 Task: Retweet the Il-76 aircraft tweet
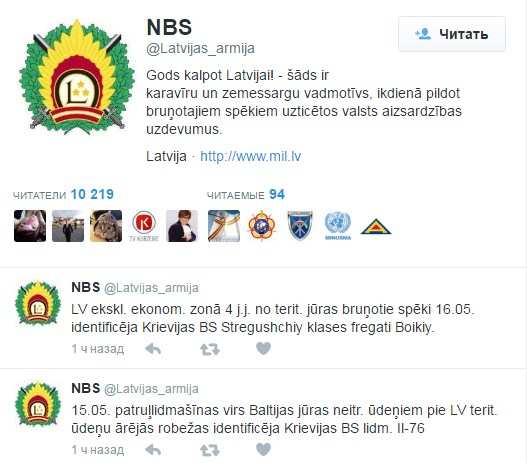(x=210, y=450)
